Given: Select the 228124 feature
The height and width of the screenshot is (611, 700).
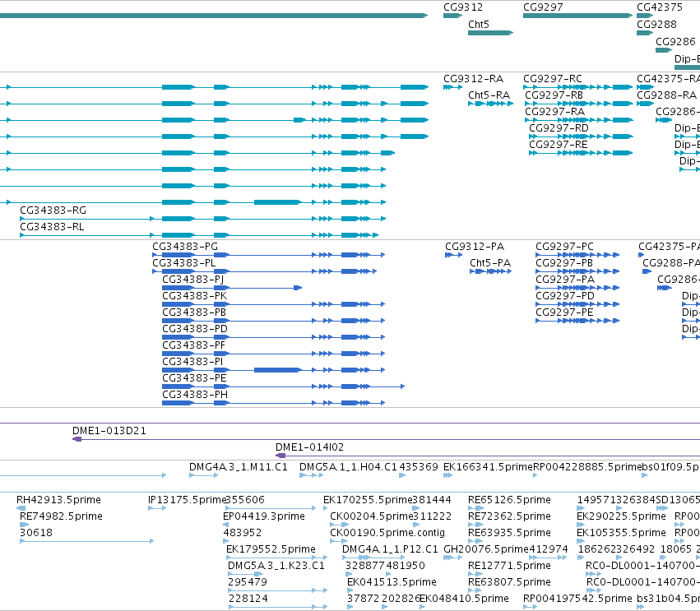Looking at the screenshot, I should click(277, 607).
